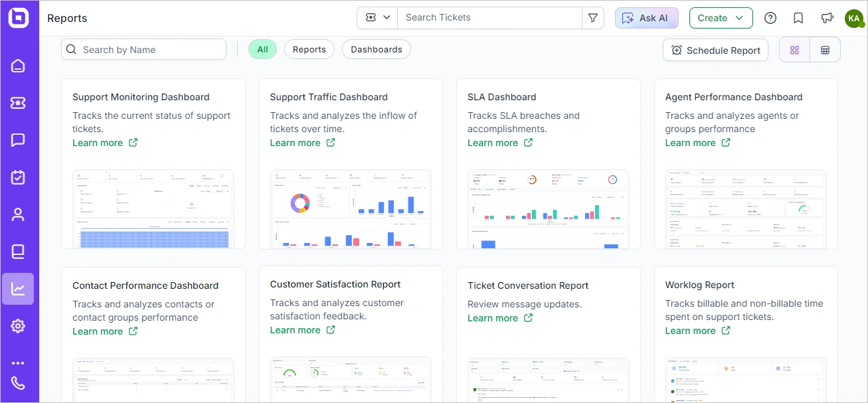This screenshot has width=868, height=403.
Task: Click Learn more under Support Monitoring Dashboard
Action: tap(98, 143)
